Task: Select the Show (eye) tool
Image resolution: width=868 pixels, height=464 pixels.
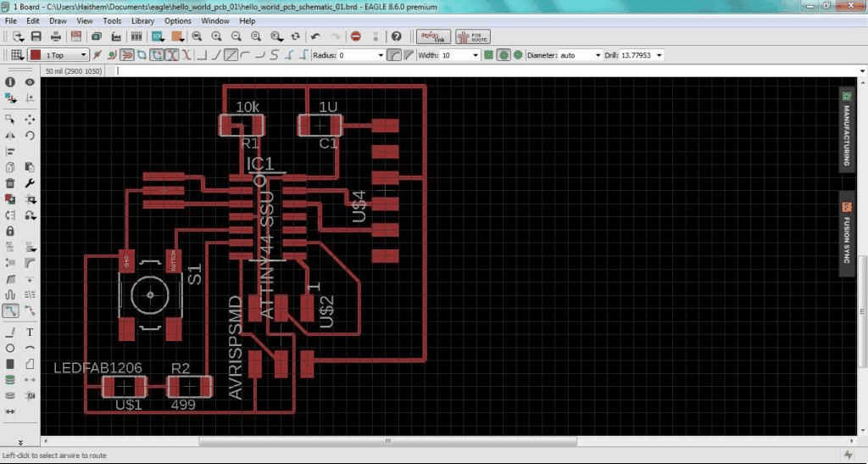Action: (x=30, y=82)
